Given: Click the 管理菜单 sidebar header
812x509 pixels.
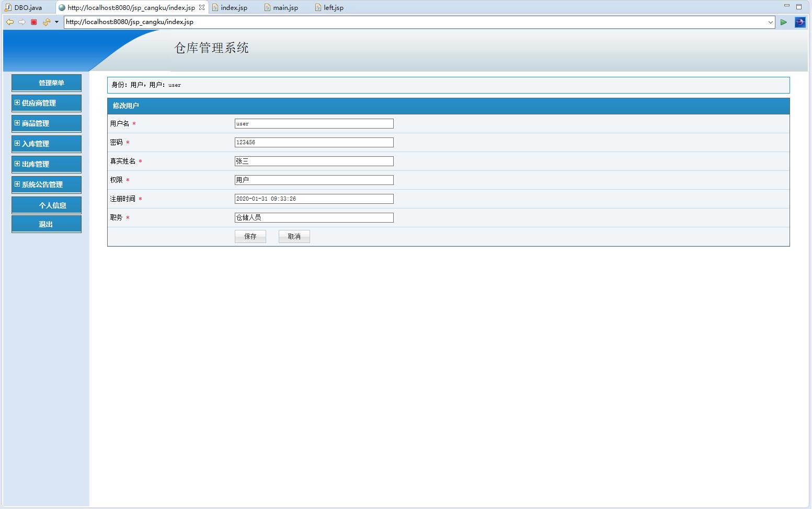Looking at the screenshot, I should click(47, 83).
